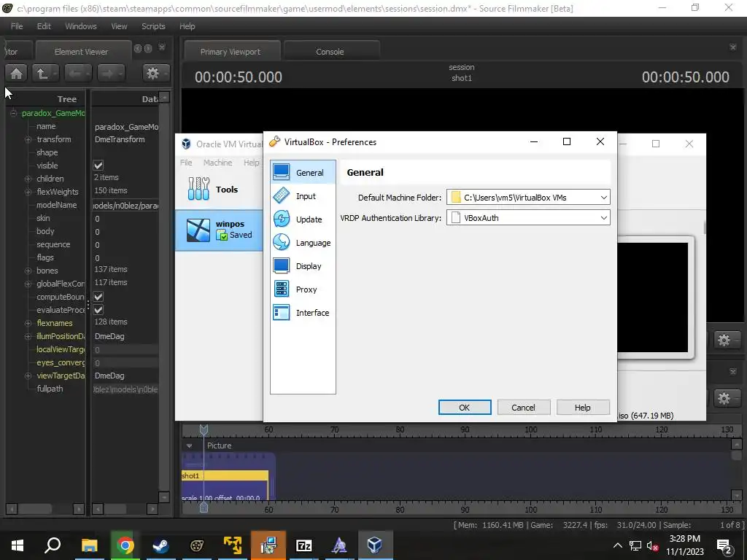
Task: Click the forward navigation arrow in Element Viewer
Action: pos(111,74)
